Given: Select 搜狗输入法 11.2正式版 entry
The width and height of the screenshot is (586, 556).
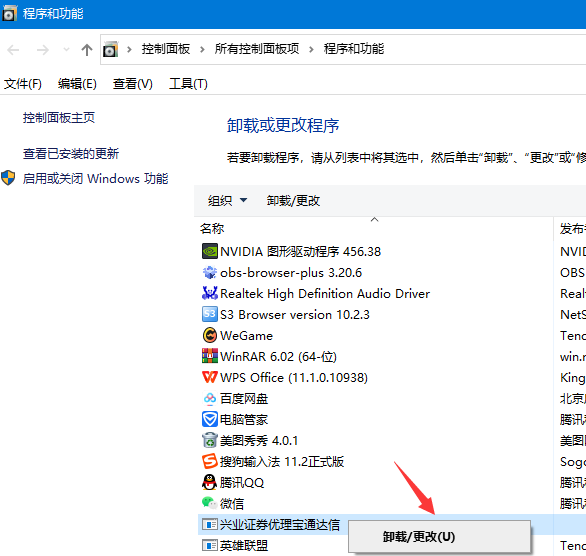Looking at the screenshot, I should click(282, 461).
